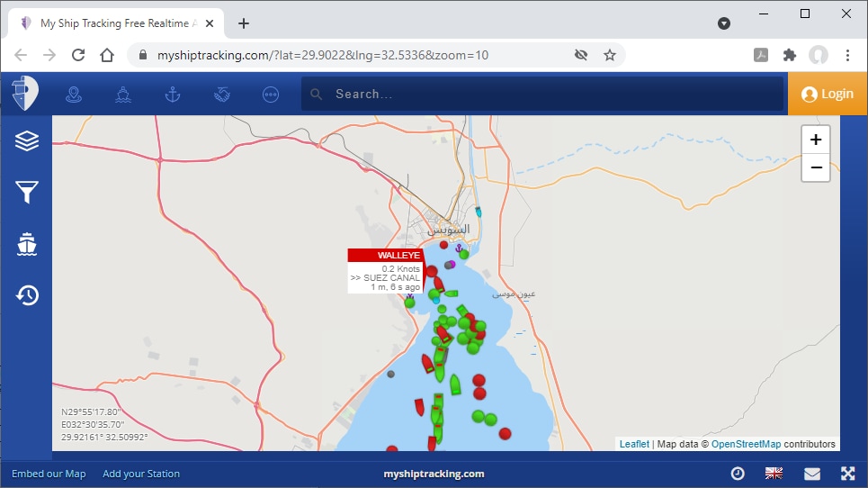Viewport: 868px width, 488px height.
Task: Toggle the eye icon in address bar
Action: coord(581,55)
